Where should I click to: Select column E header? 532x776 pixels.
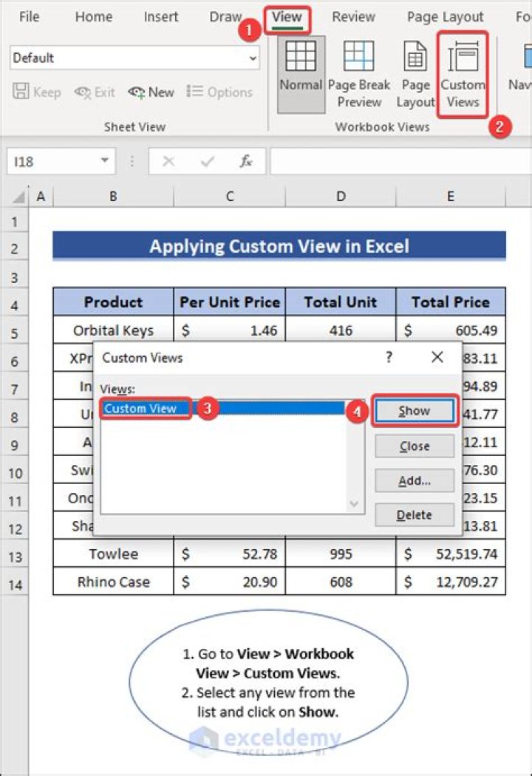pyautogui.click(x=451, y=197)
